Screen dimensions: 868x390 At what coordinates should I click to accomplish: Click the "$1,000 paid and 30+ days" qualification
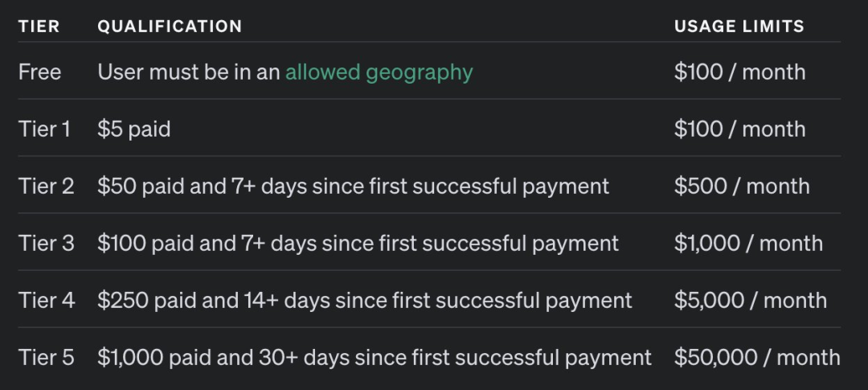tap(374, 358)
